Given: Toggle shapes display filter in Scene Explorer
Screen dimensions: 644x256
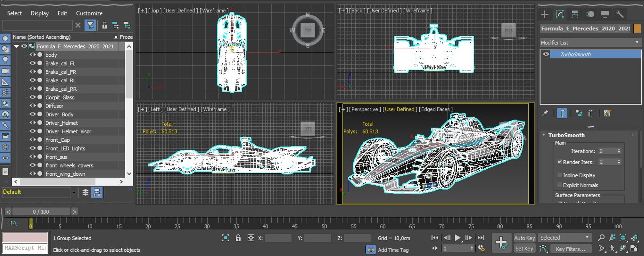Looking at the screenshot, I should (5, 49).
